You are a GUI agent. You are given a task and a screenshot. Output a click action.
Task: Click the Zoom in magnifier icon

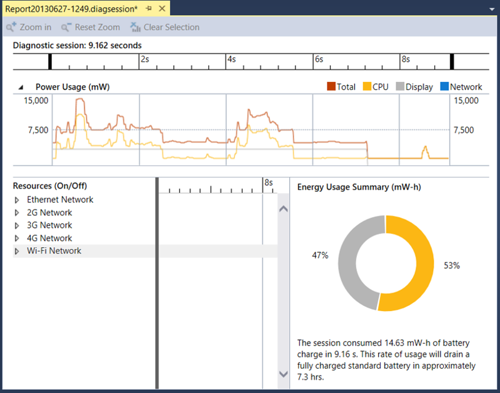[11, 27]
